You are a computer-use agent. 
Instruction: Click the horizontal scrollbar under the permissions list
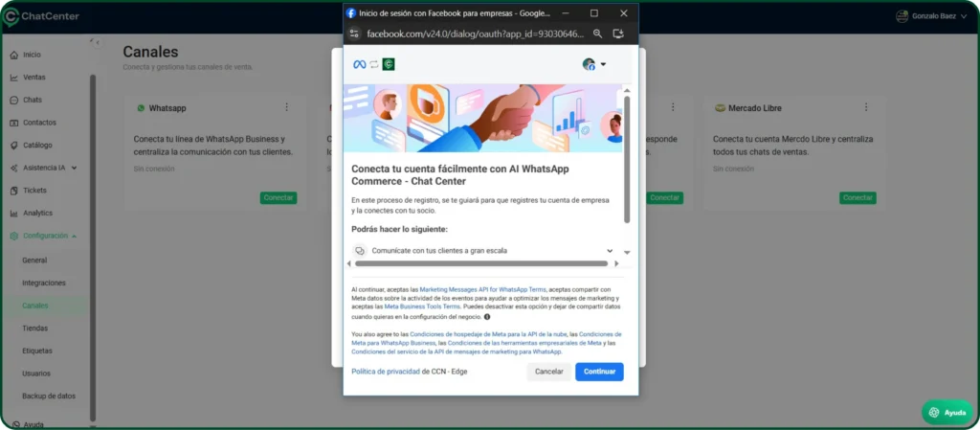point(479,262)
